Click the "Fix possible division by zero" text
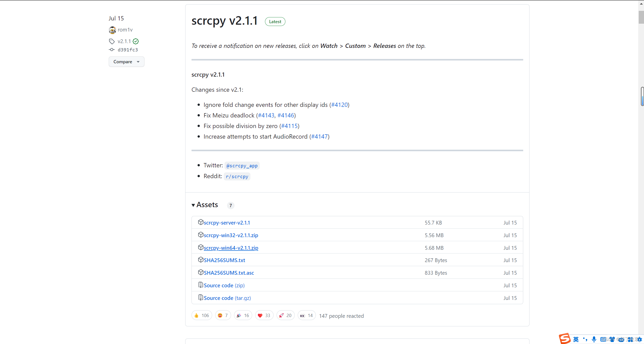Viewport: 644px width, 344px height. [x=241, y=126]
